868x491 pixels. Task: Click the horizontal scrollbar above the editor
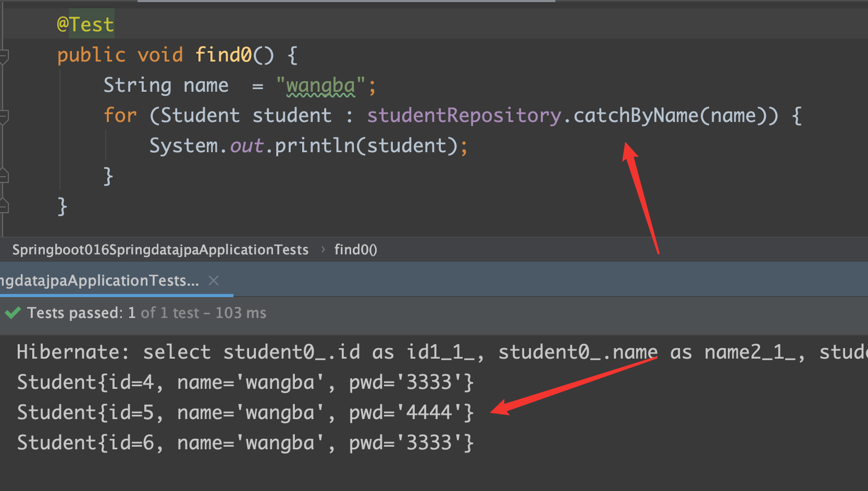pos(346,1)
